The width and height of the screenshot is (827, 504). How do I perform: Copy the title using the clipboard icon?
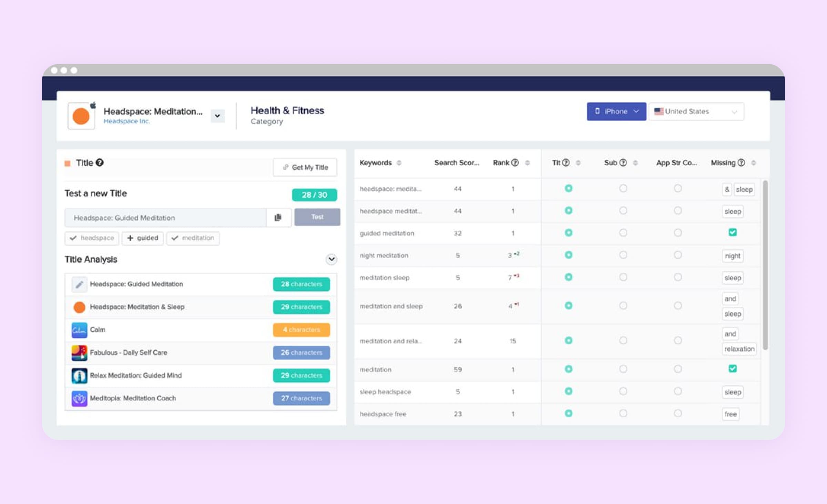point(278,218)
